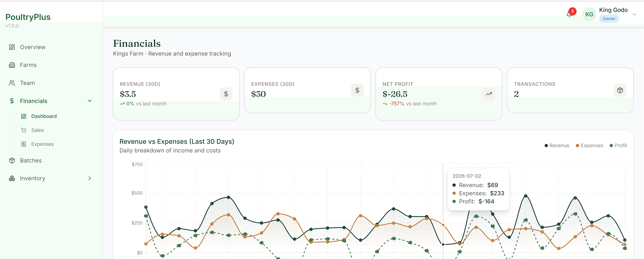Select the Financials sidebar section
The width and height of the screenshot is (644, 259).
coord(51,101)
